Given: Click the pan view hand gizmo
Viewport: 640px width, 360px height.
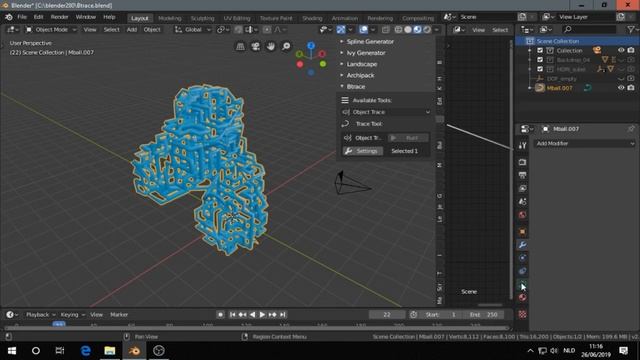Looking at the screenshot, I should tap(271, 46).
